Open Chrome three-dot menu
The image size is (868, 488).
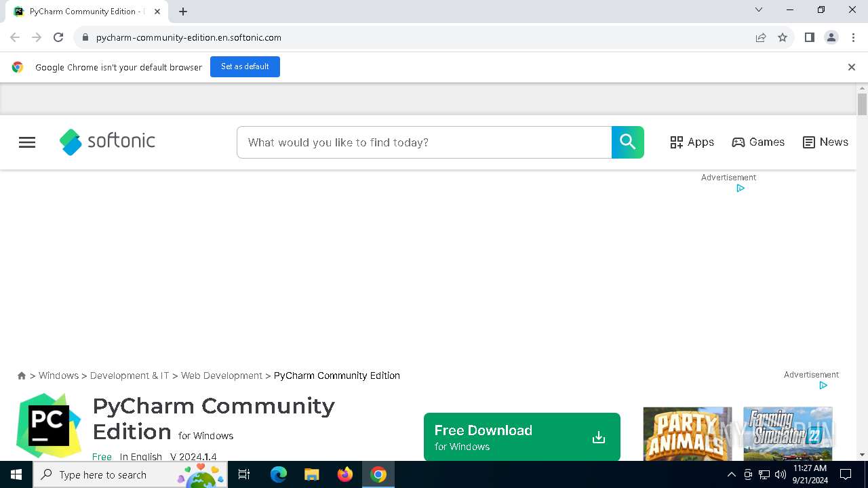pyautogui.click(x=853, y=37)
